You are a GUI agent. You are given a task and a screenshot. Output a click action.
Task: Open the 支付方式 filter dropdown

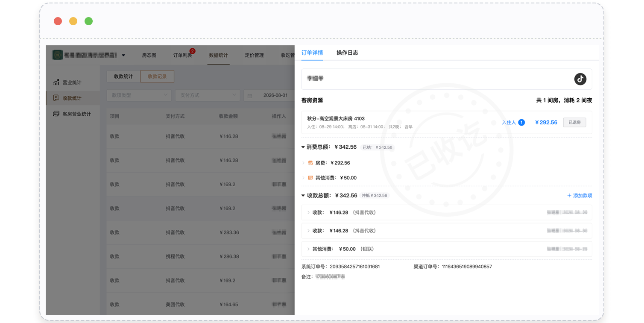point(208,95)
